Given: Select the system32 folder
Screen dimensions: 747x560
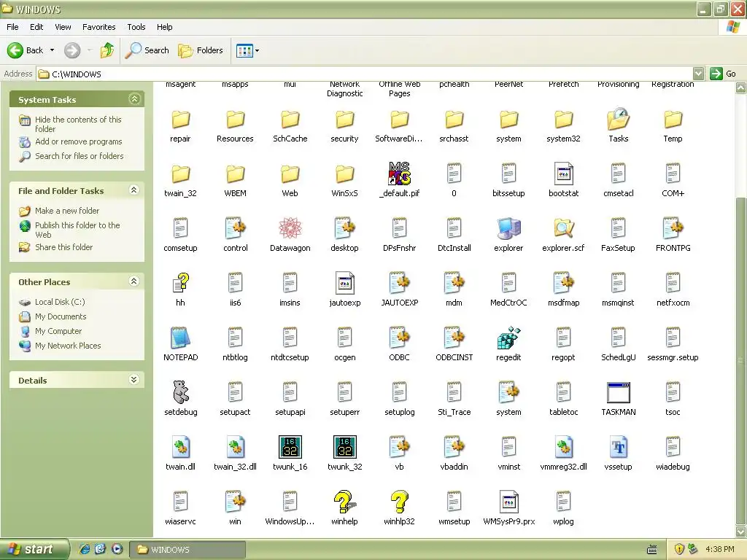Looking at the screenshot, I should point(563,119).
